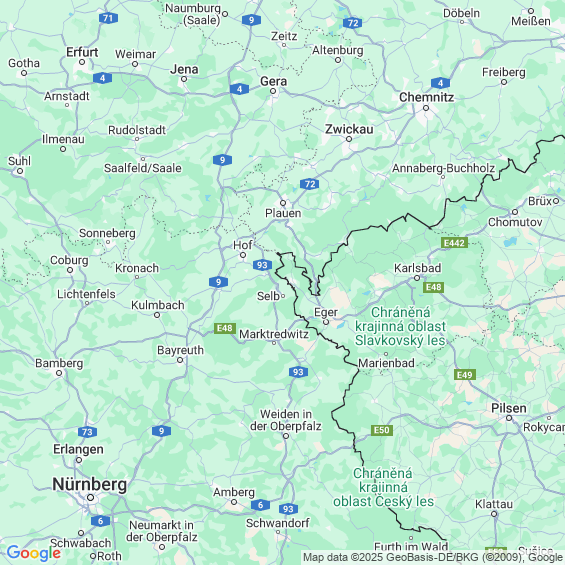Screen dimensions: 565x565
Task: Click the A9 highway shield near Naumburg
Action: 251,20
